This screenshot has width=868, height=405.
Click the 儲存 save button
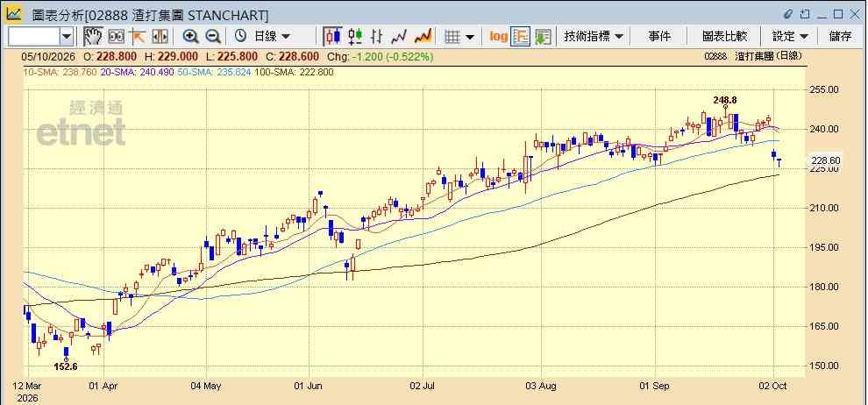(x=840, y=37)
